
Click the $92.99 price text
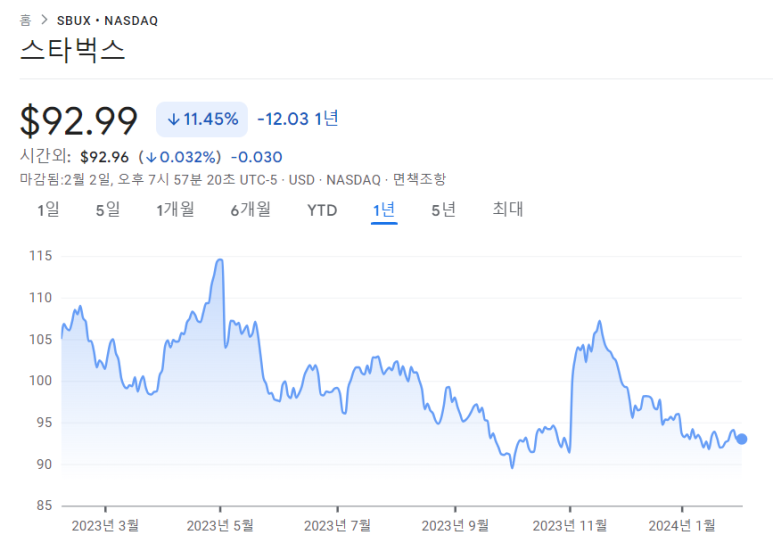pos(78,121)
